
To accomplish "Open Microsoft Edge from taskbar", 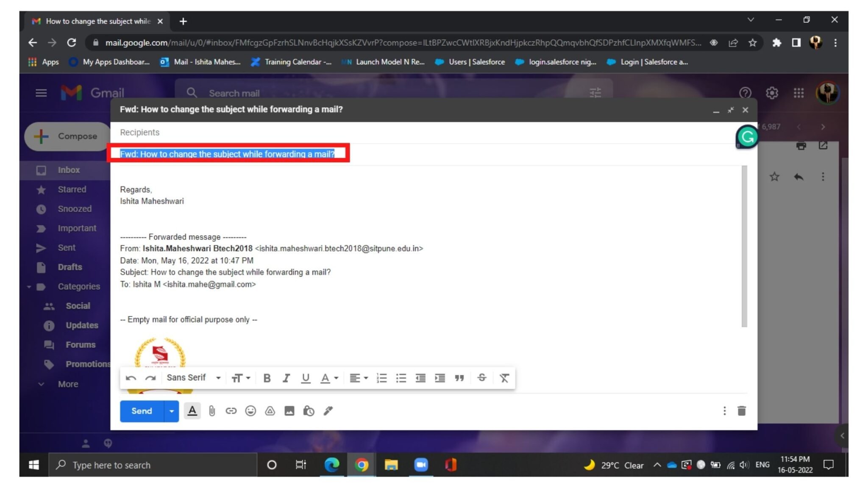I will point(331,465).
